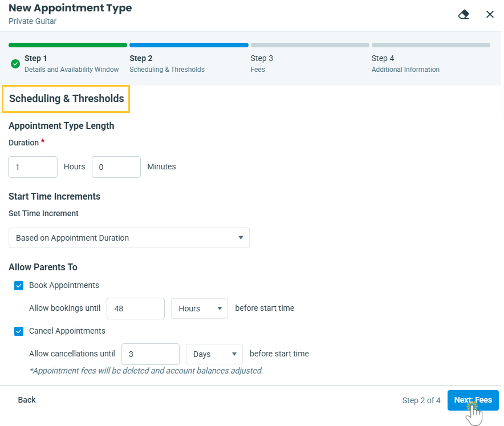Image resolution: width=504 pixels, height=426 pixels.
Task: Click the green Step 1 progress bar
Action: point(68,45)
